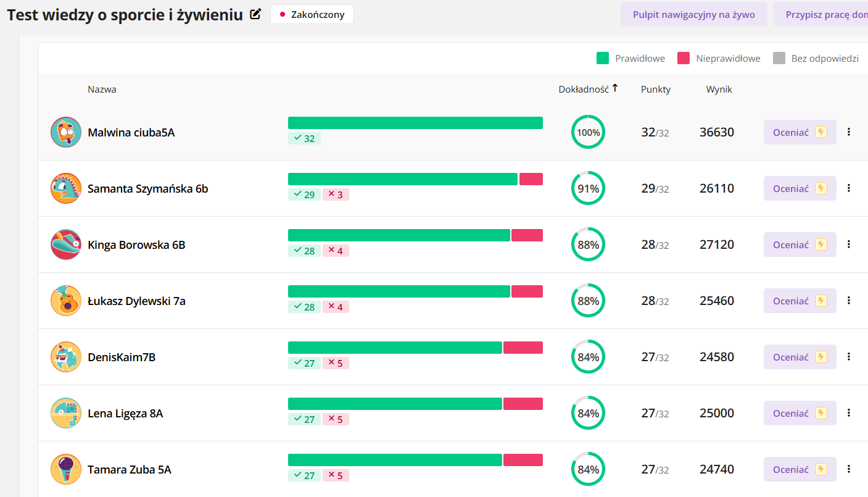The width and height of the screenshot is (868, 497).
Task: Open Pulpit nawigacyjny na żywo
Action: pos(693,14)
